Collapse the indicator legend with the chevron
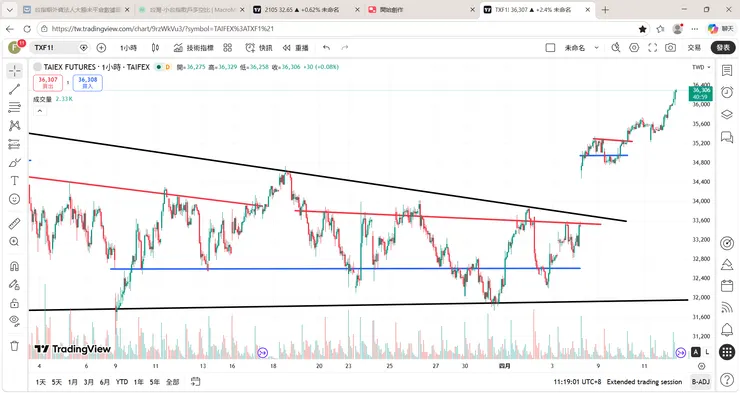This screenshot has height=393, width=740. (x=40, y=111)
